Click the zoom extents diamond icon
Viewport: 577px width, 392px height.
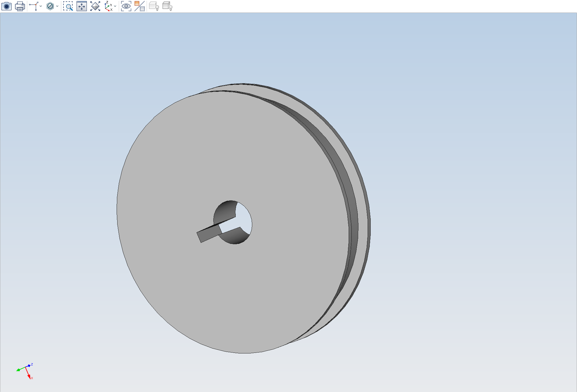95,6
